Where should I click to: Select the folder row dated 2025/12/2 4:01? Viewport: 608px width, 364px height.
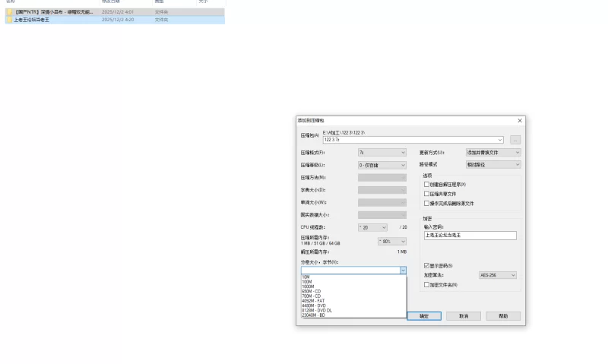pyautogui.click(x=115, y=12)
